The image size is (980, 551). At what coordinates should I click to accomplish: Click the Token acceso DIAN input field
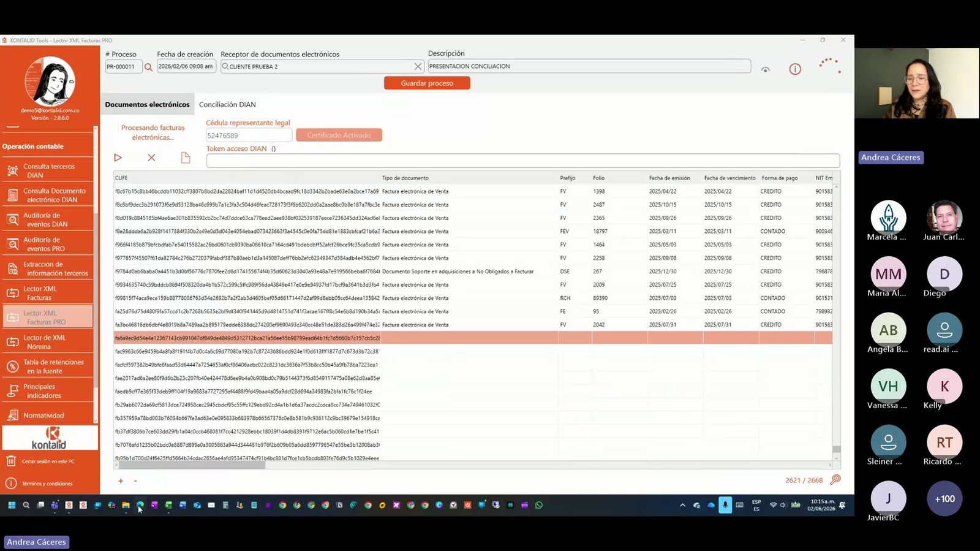[522, 161]
